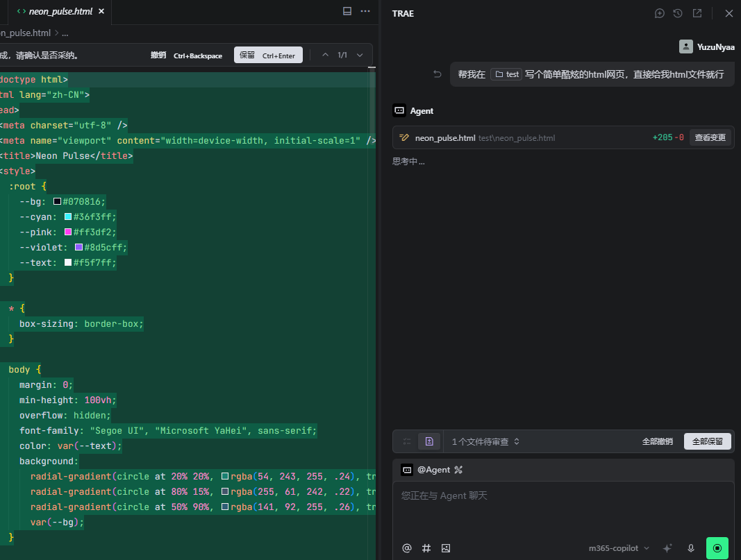The image size is (741, 560).
Task: Click 全部保留 to keep all changes
Action: [708, 441]
